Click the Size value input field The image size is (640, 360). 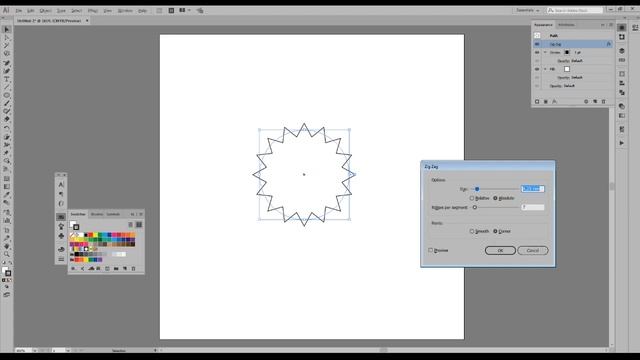[533, 189]
